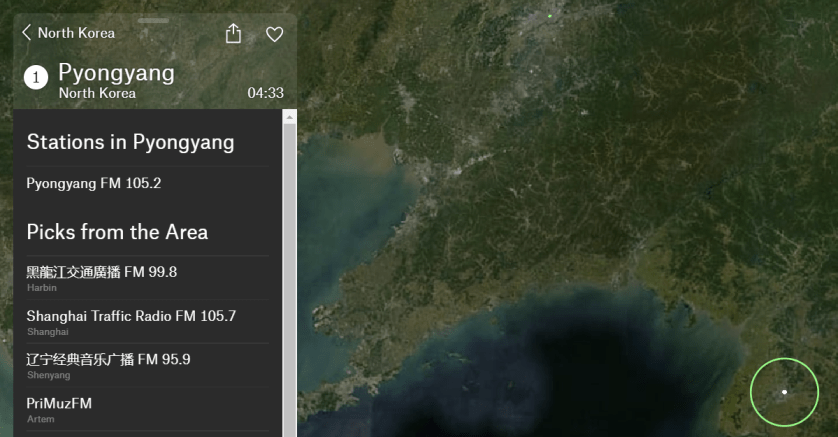Play Pyongyang FM 105.2 station
The height and width of the screenshot is (437, 838).
click(x=94, y=184)
